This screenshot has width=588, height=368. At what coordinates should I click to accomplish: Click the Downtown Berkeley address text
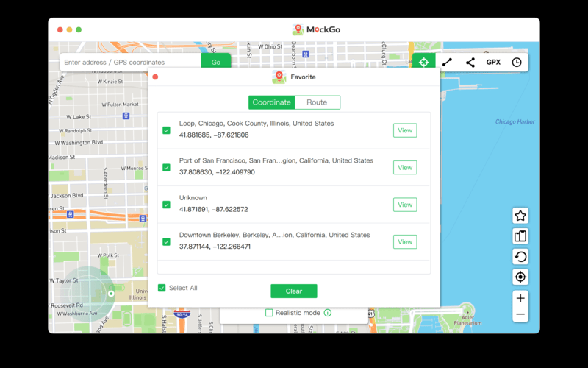click(274, 235)
